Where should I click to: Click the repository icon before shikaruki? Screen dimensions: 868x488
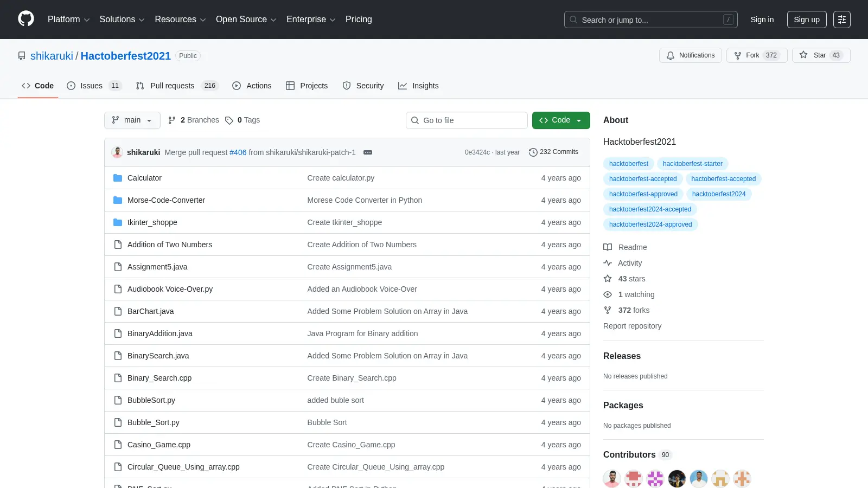point(22,56)
